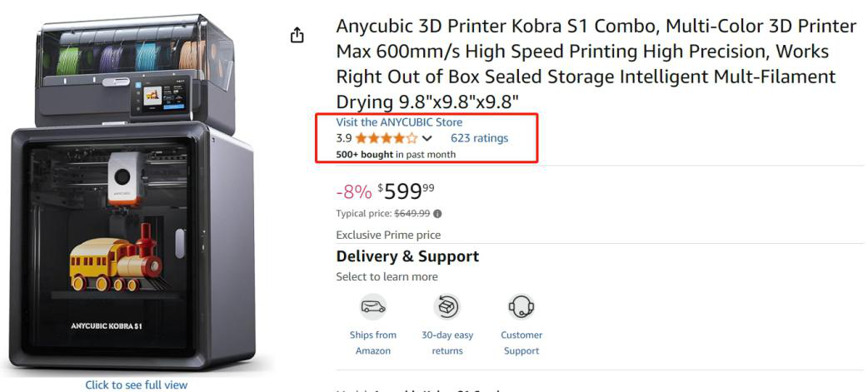The height and width of the screenshot is (392, 868).
Task: Click the delivery truck icon above Ships from Amazon
Action: click(373, 308)
